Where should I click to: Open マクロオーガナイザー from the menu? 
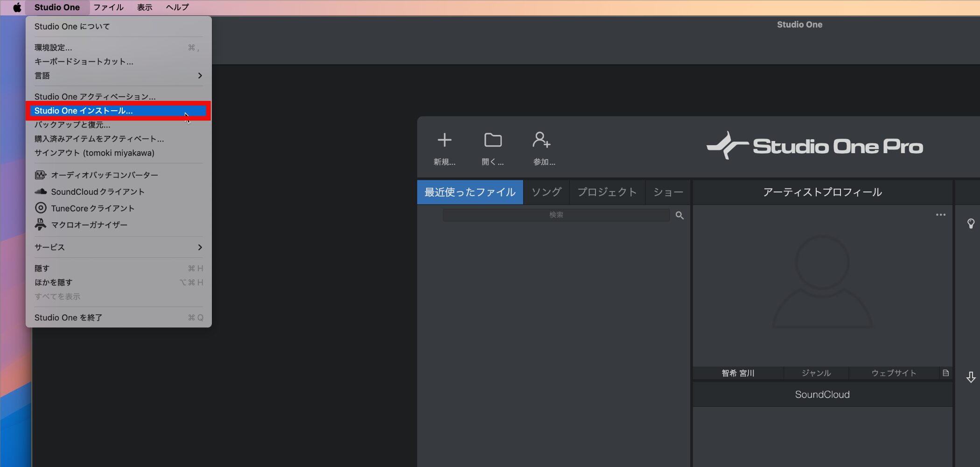click(x=89, y=225)
